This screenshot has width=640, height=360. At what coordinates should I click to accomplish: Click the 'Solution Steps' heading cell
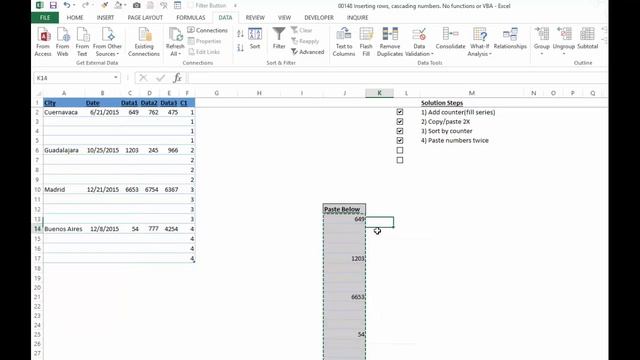point(442,103)
